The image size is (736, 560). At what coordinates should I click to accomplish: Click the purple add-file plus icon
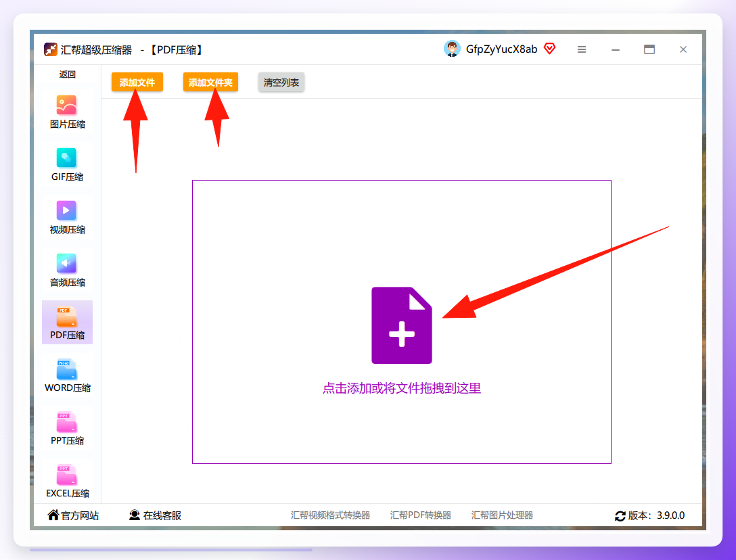click(402, 325)
